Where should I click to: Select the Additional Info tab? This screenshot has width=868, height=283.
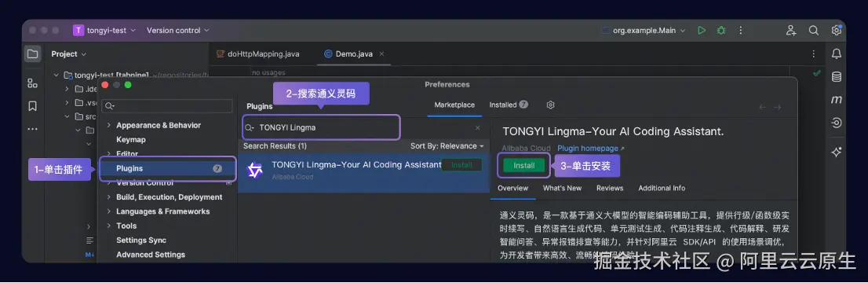pos(662,188)
